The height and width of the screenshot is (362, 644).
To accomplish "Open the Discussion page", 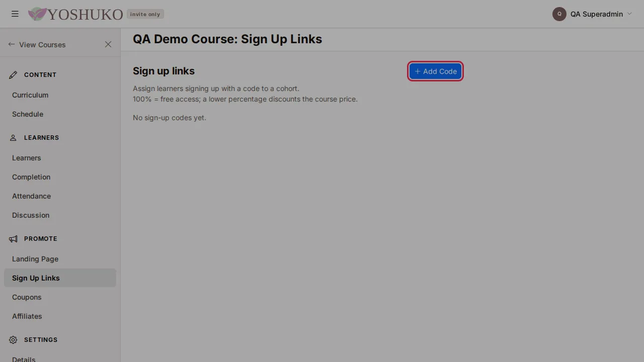I will [x=60, y=215].
